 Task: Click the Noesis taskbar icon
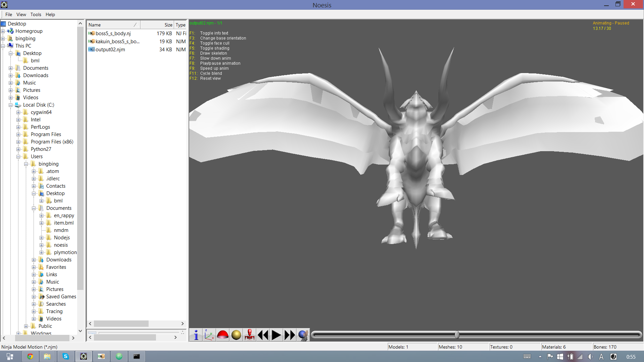tap(84, 357)
